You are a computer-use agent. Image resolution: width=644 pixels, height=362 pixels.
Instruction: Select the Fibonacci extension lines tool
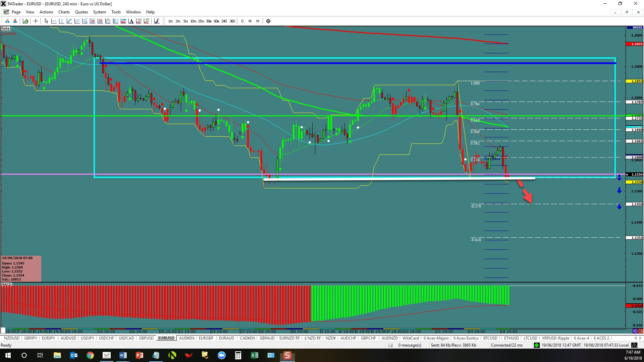(100, 21)
